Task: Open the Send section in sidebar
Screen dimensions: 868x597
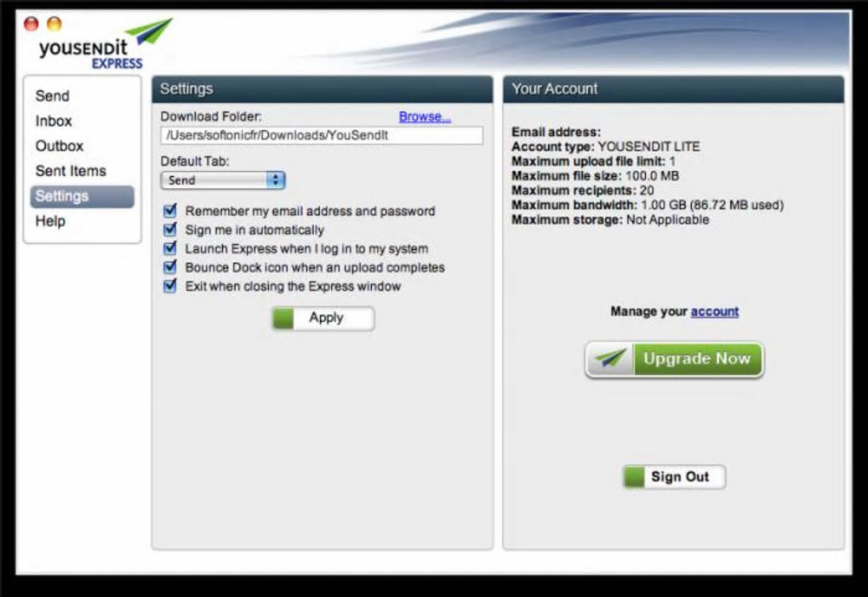Action: pos(53,96)
